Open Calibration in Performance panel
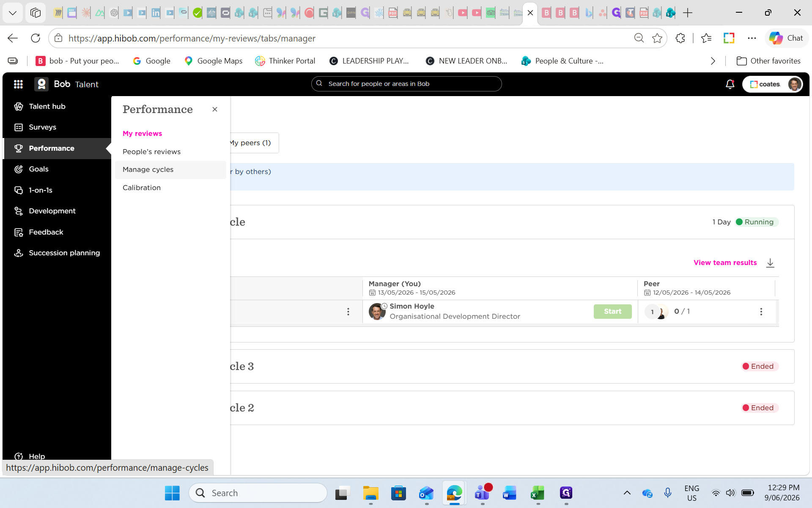The image size is (812, 508). pyautogui.click(x=142, y=188)
